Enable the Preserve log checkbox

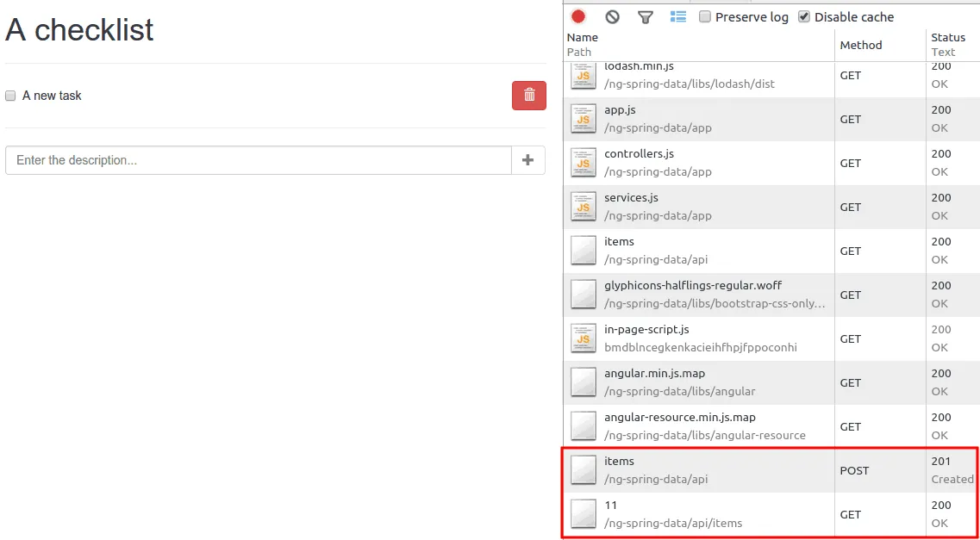pos(705,16)
